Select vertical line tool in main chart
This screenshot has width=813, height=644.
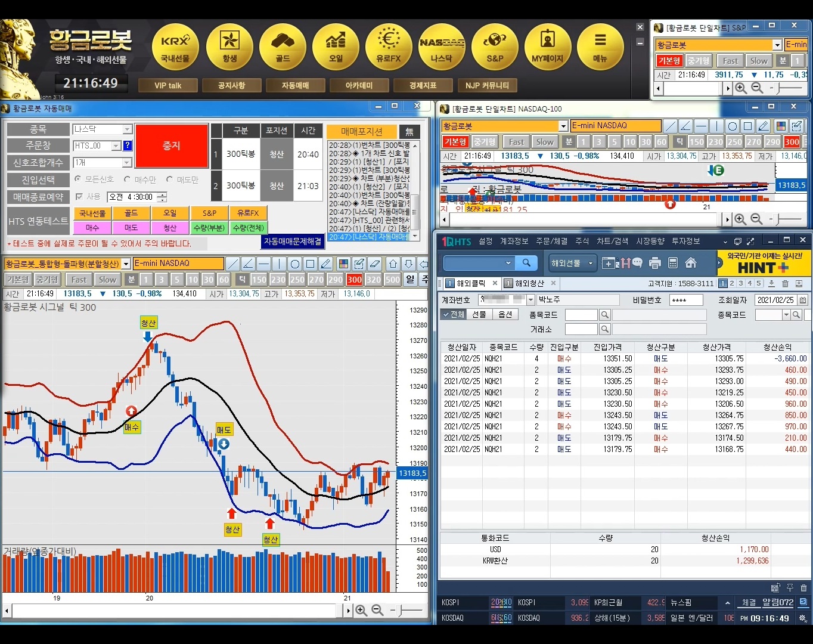tap(280, 264)
